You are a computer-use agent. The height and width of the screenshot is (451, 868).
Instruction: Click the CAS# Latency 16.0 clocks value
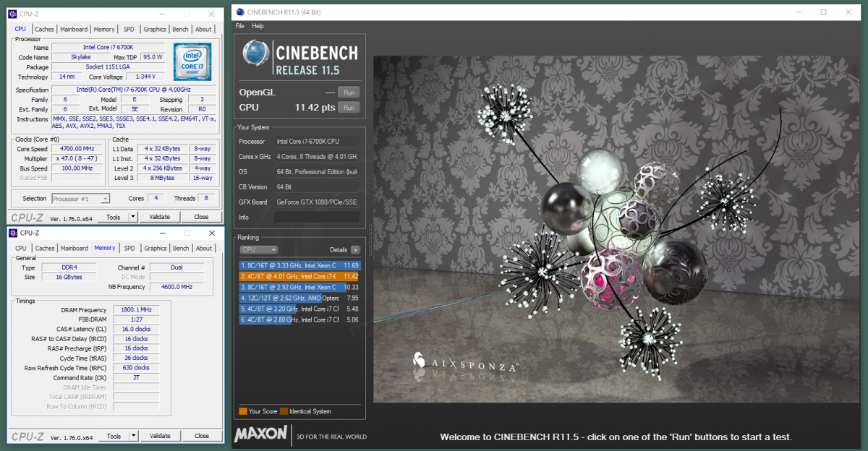point(136,329)
